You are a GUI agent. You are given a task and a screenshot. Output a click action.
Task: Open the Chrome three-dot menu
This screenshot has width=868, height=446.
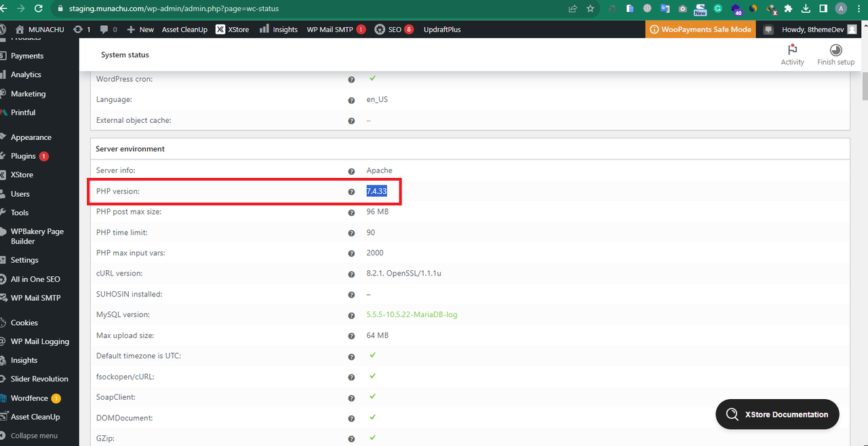pyautogui.click(x=859, y=9)
